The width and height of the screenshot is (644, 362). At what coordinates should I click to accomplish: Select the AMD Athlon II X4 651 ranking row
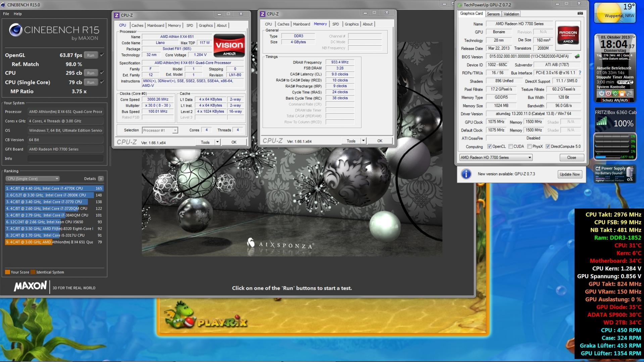pos(54,242)
